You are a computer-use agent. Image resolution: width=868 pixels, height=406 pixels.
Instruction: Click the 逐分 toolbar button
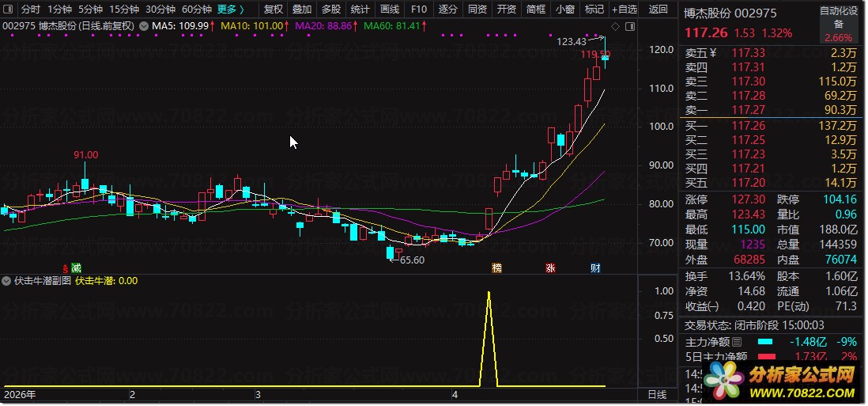tap(448, 9)
